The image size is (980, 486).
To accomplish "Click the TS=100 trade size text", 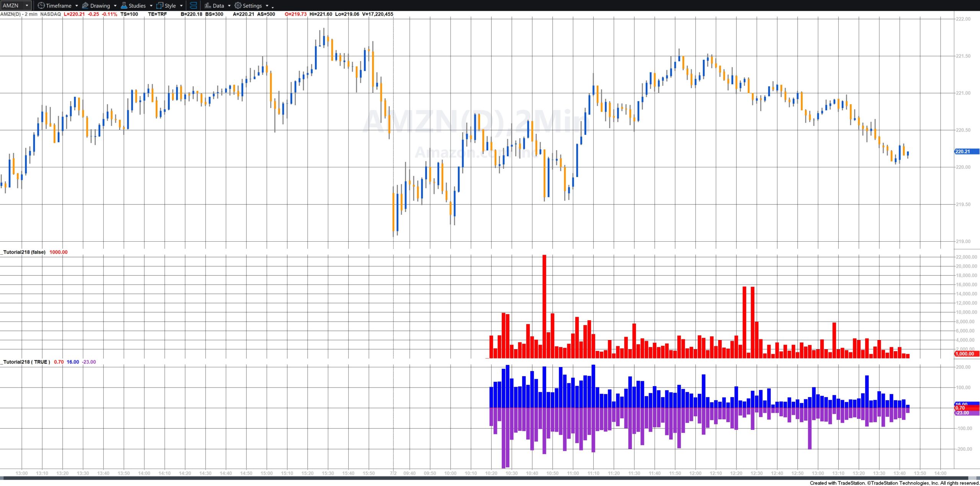I will coord(129,14).
